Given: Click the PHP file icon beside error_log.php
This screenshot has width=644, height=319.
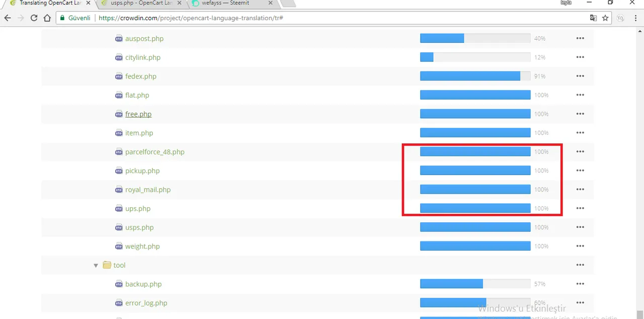Looking at the screenshot, I should (x=119, y=303).
